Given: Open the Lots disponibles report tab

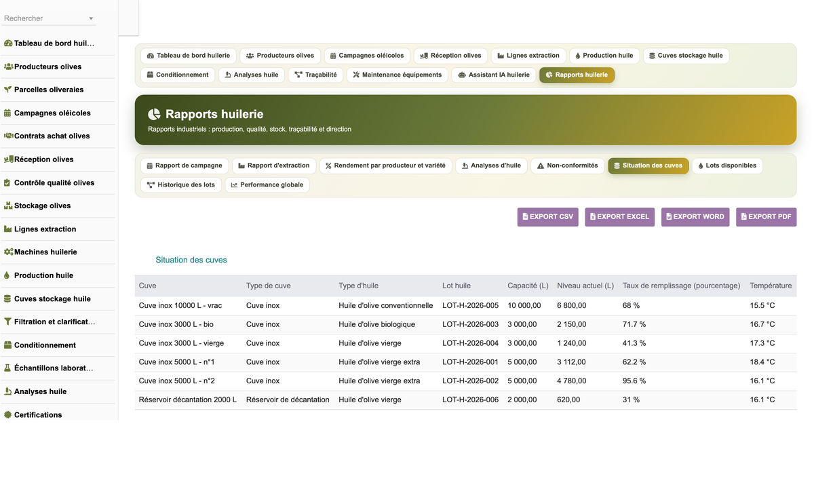Looking at the screenshot, I should (x=727, y=166).
